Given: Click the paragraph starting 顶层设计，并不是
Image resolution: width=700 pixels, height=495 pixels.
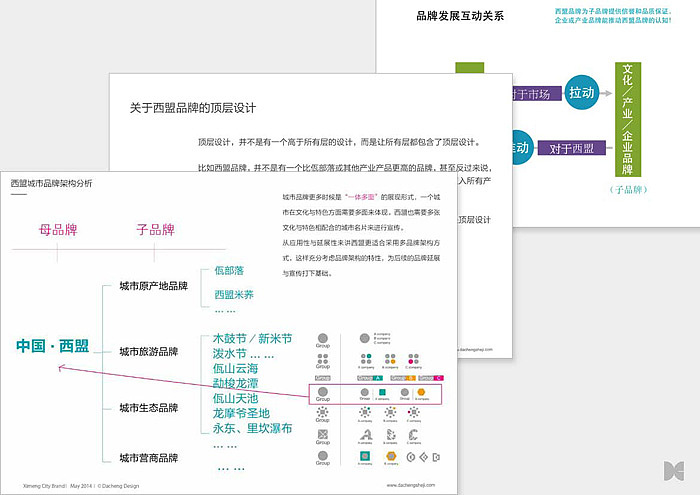Looking at the screenshot, I should [339, 142].
